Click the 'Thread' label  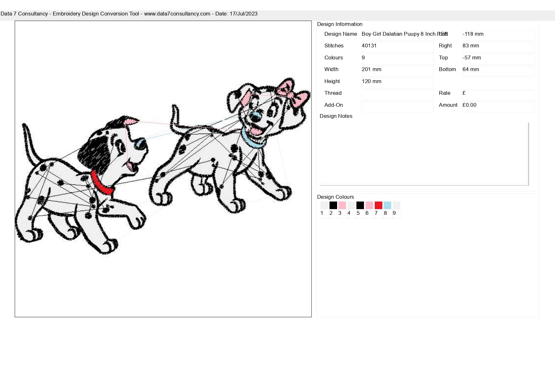333,93
